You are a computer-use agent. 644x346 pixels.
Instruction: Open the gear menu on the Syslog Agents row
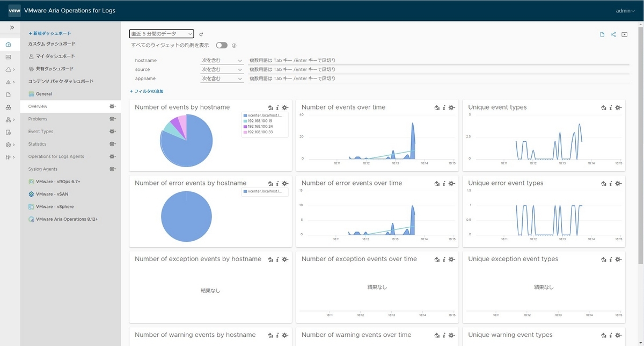click(113, 169)
